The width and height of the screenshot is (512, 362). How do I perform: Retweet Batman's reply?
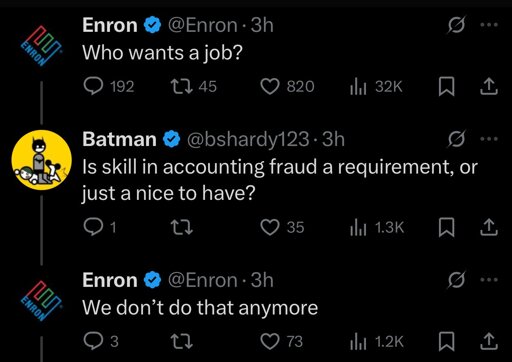[x=182, y=227]
